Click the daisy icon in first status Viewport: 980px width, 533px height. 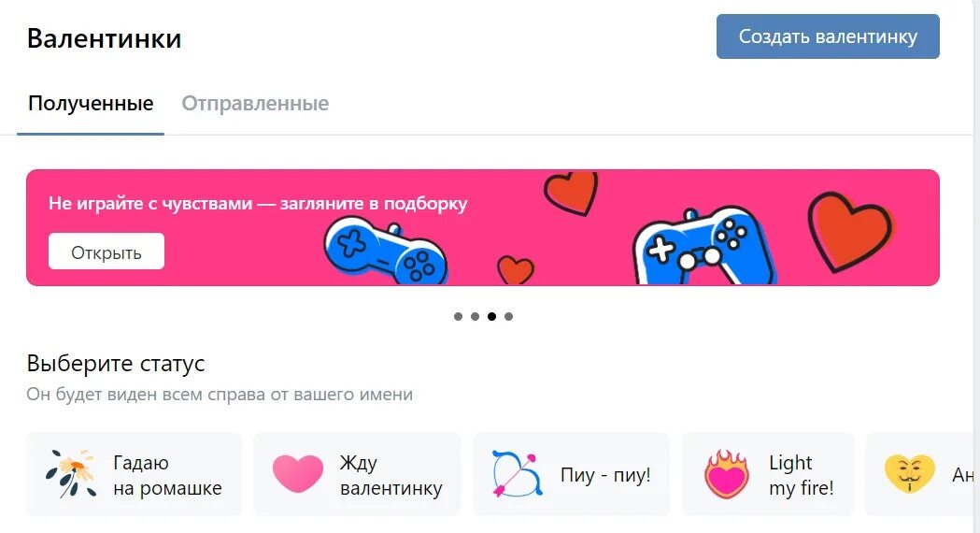[71, 473]
